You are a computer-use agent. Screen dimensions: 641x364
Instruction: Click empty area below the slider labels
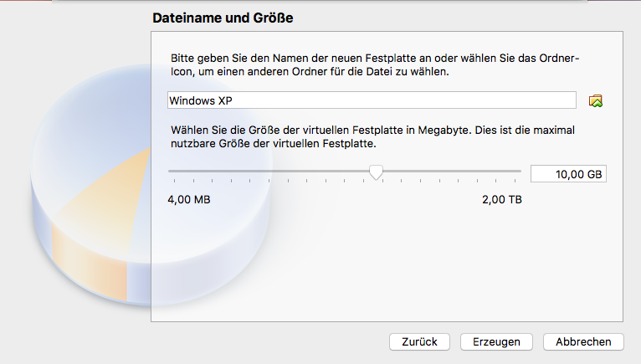[x=385, y=259]
